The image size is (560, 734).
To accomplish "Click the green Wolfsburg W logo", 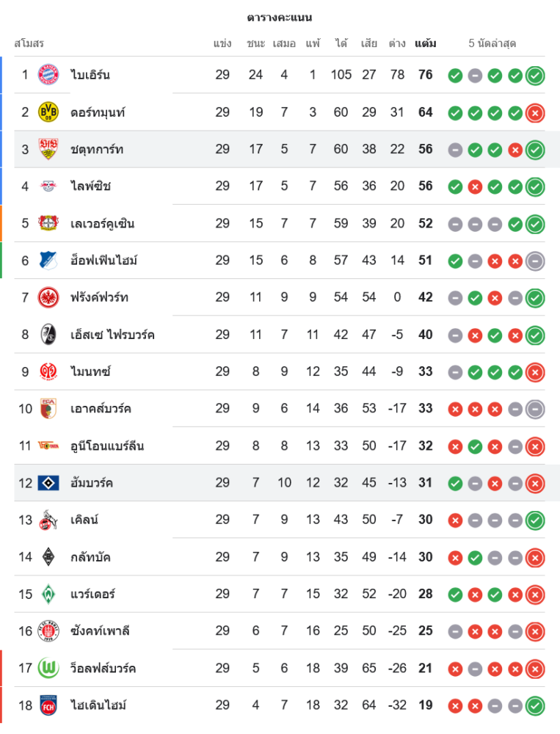I will pyautogui.click(x=48, y=668).
